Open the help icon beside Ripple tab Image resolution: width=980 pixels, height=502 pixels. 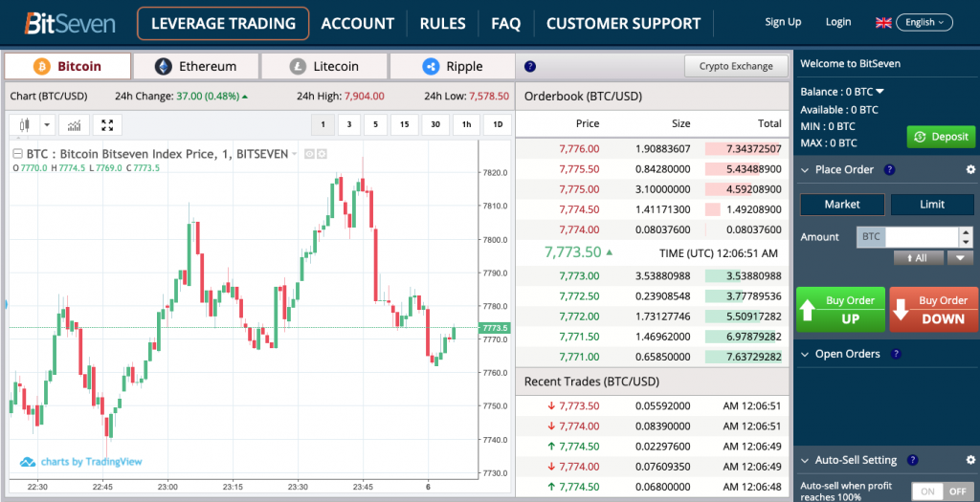tap(530, 66)
